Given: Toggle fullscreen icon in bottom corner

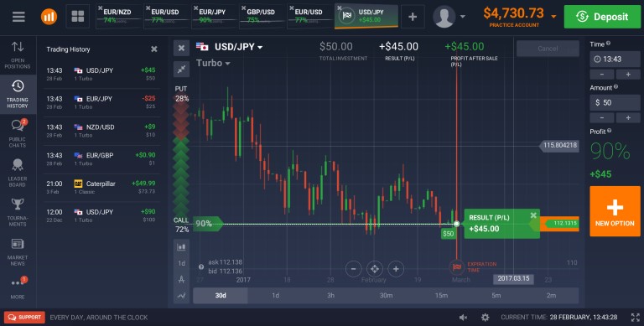Looking at the screenshot, I should (x=635, y=318).
